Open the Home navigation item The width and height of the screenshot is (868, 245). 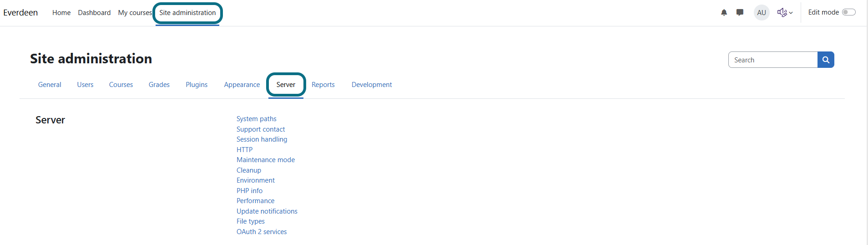point(61,13)
